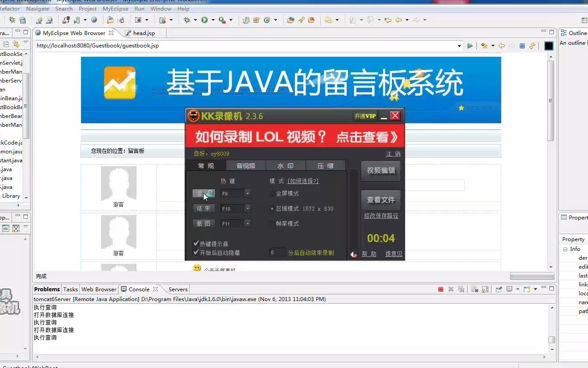This screenshot has height=368, width=588.
Task: Click the Debug bug toolbar icon
Action: click(x=187, y=20)
